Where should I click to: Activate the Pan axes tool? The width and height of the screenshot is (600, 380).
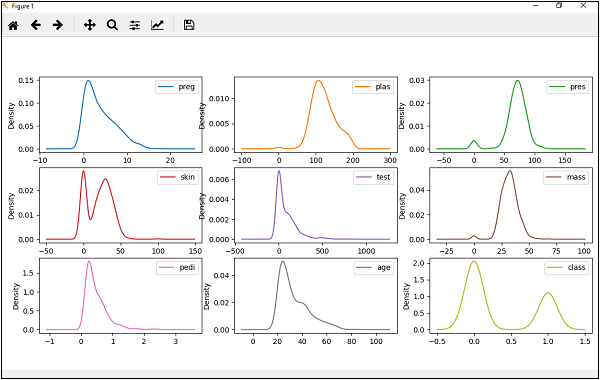tap(90, 25)
